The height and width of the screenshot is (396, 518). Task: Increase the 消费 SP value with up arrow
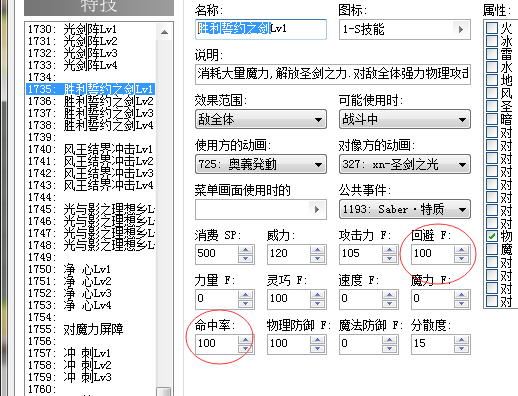[x=246, y=250]
